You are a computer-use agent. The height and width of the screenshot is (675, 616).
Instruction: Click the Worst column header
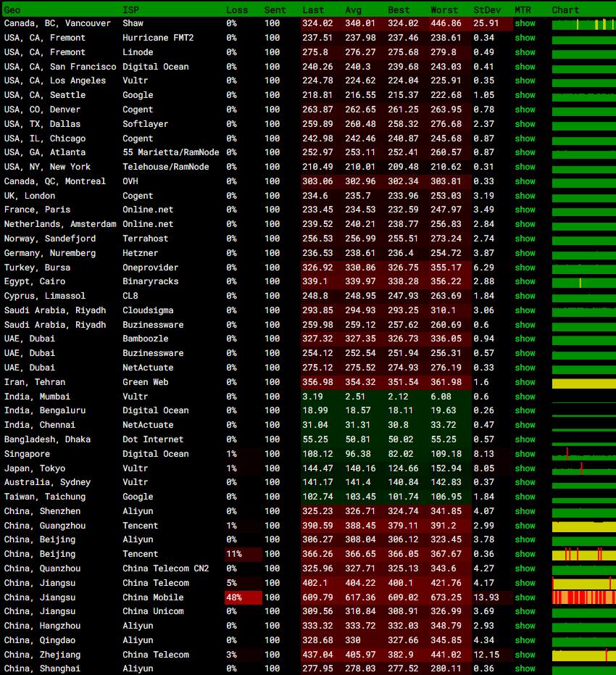444,10
